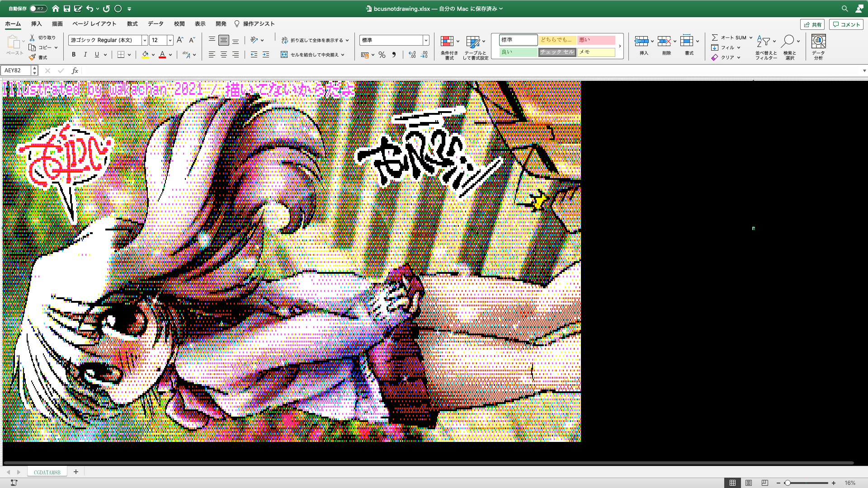Click the Format Painter brush icon
This screenshot has height=488, width=868.
[32, 57]
